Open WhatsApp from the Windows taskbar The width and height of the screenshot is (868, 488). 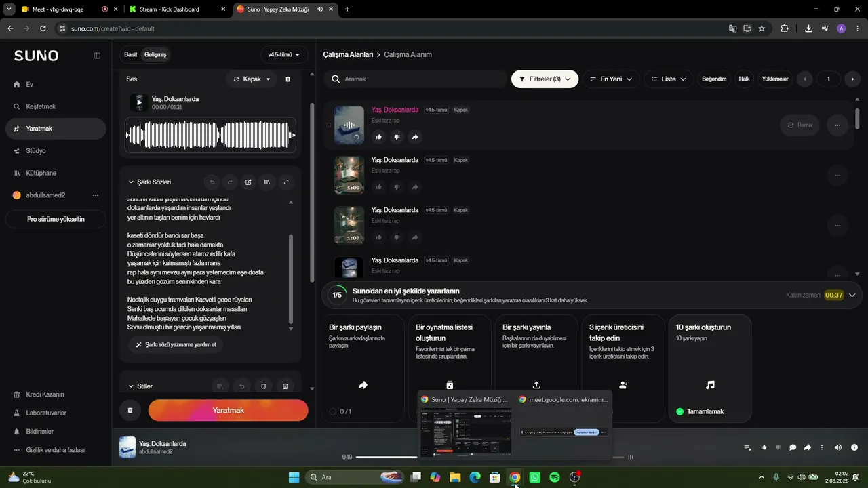click(x=535, y=477)
